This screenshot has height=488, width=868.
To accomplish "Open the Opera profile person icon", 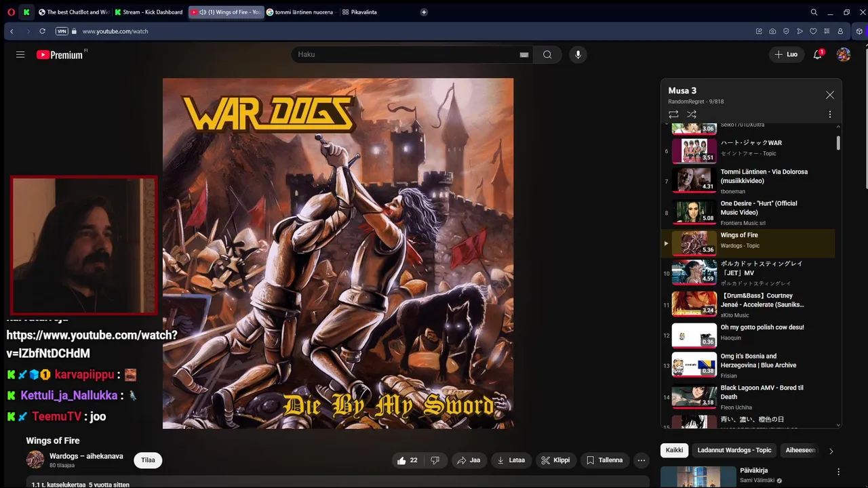I will point(840,31).
